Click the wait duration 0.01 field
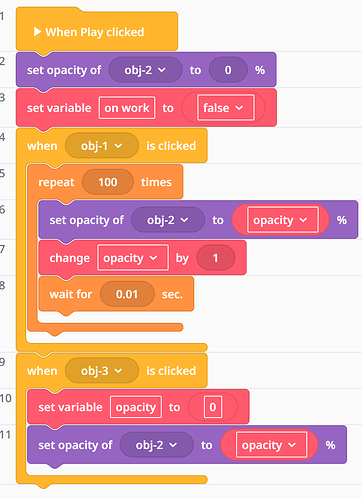 point(127,294)
